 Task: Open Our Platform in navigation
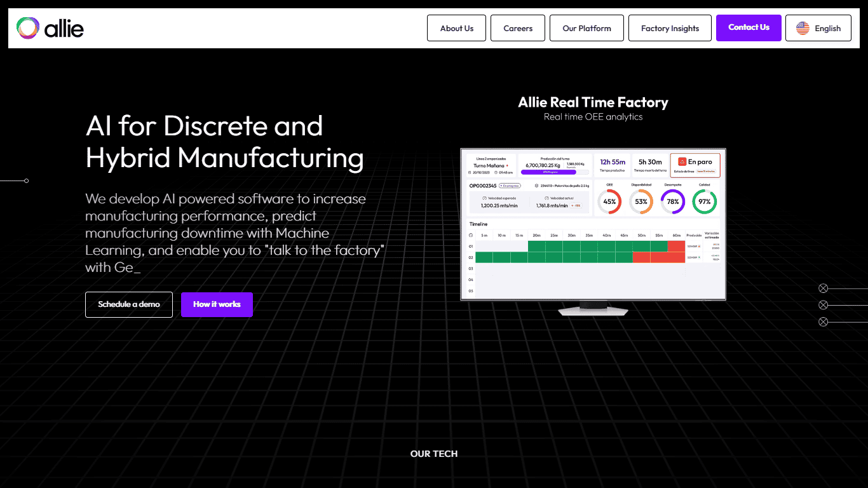pyautogui.click(x=587, y=28)
